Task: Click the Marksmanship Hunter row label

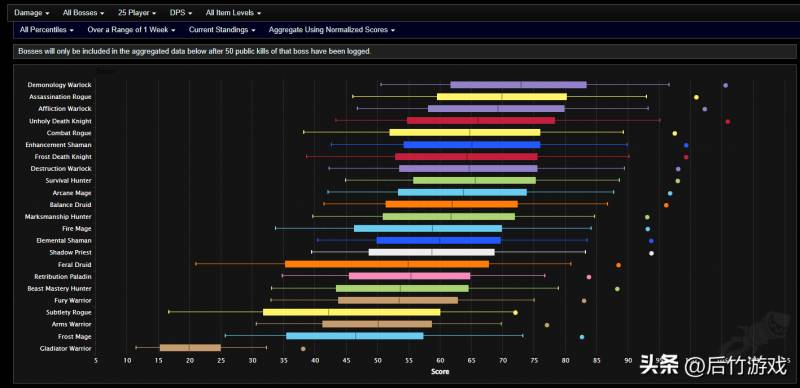Action: (x=58, y=217)
